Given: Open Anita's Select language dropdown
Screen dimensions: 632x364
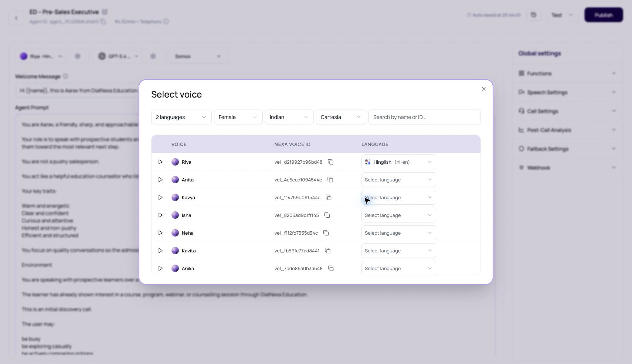Looking at the screenshot, I should [x=399, y=180].
